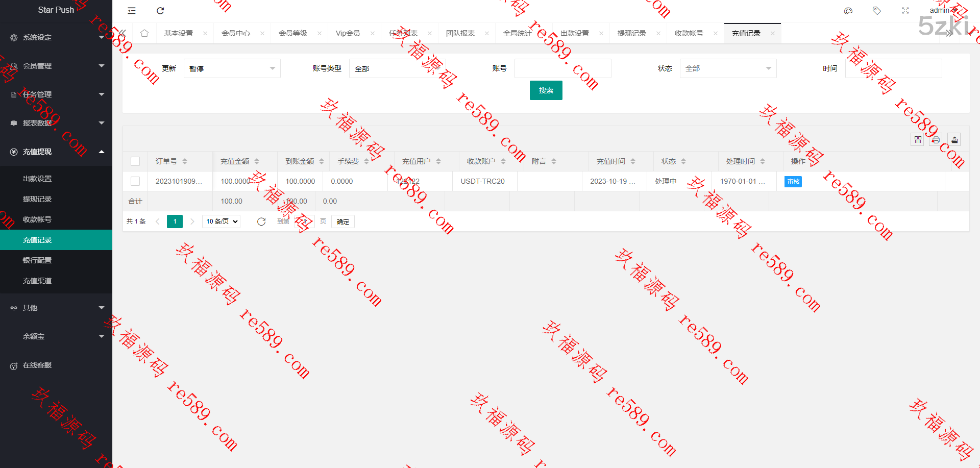Open the 状态 filter dropdown

click(728, 68)
